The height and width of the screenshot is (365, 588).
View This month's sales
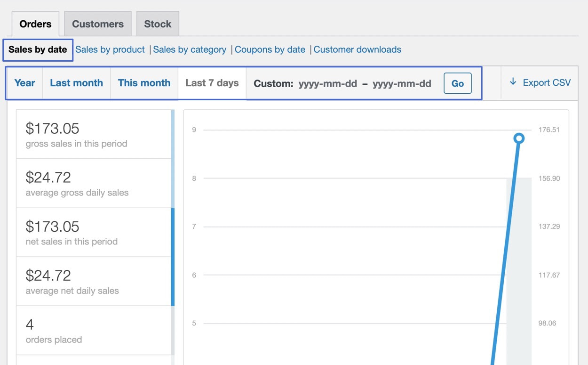coord(144,82)
